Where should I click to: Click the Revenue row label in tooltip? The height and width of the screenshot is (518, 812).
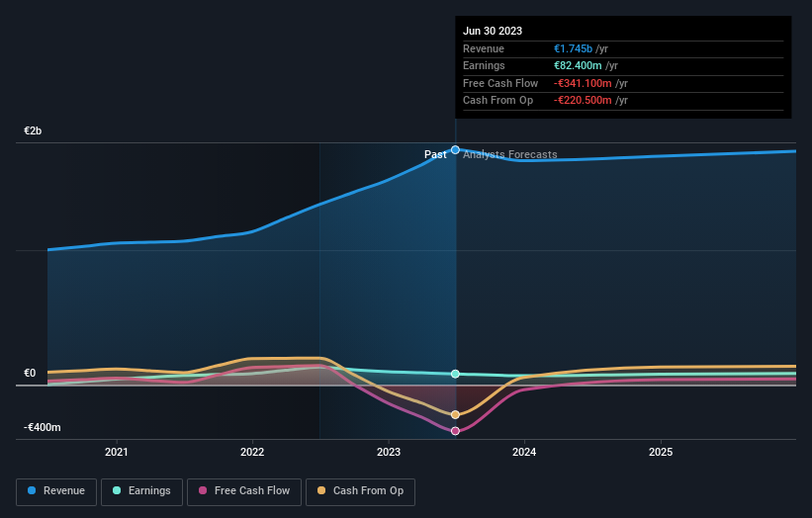484,48
